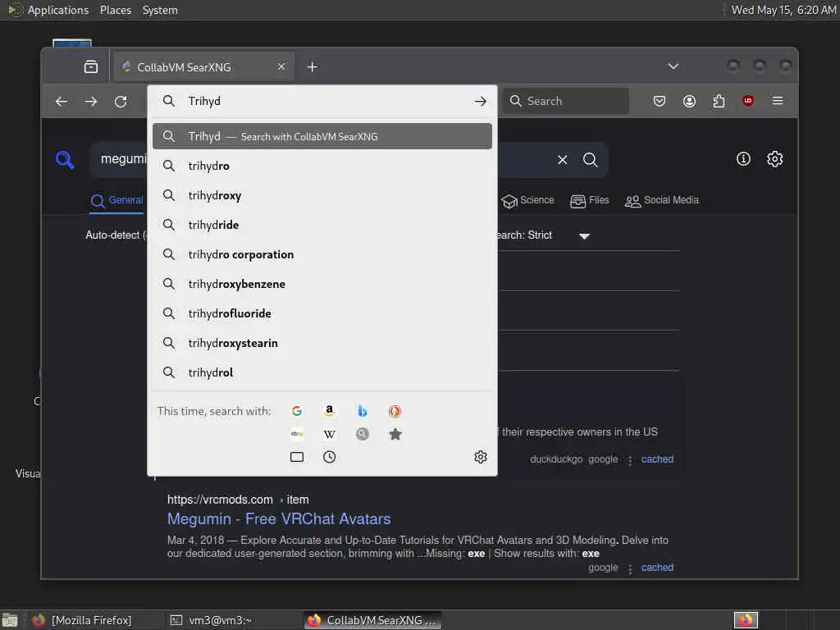Open the Pocket save icon
The image size is (840, 630).
(x=660, y=101)
